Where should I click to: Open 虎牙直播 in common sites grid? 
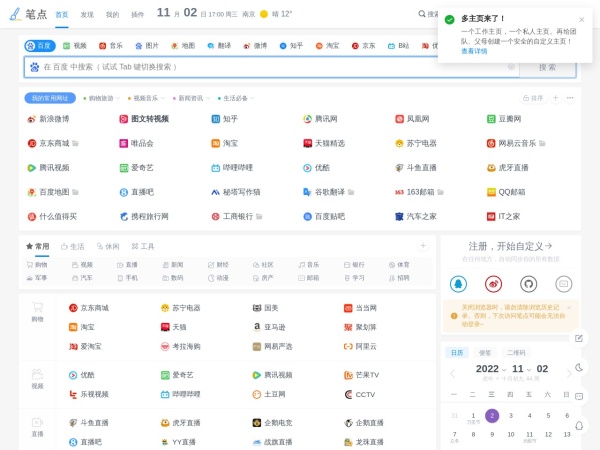(508, 168)
